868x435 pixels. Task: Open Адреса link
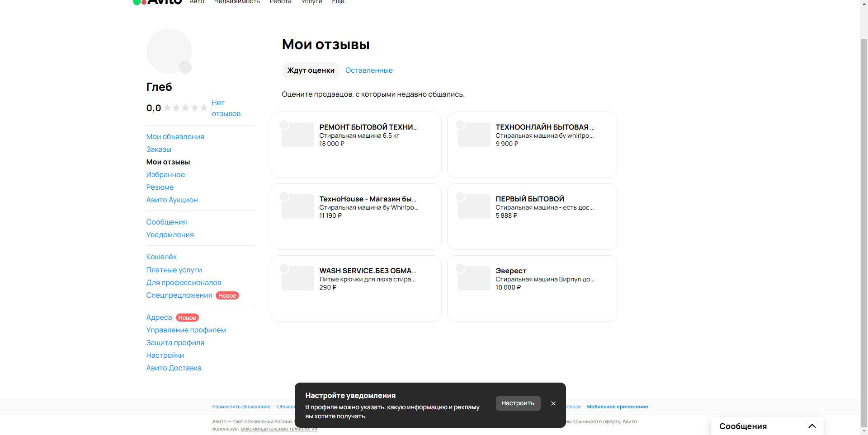pos(159,318)
